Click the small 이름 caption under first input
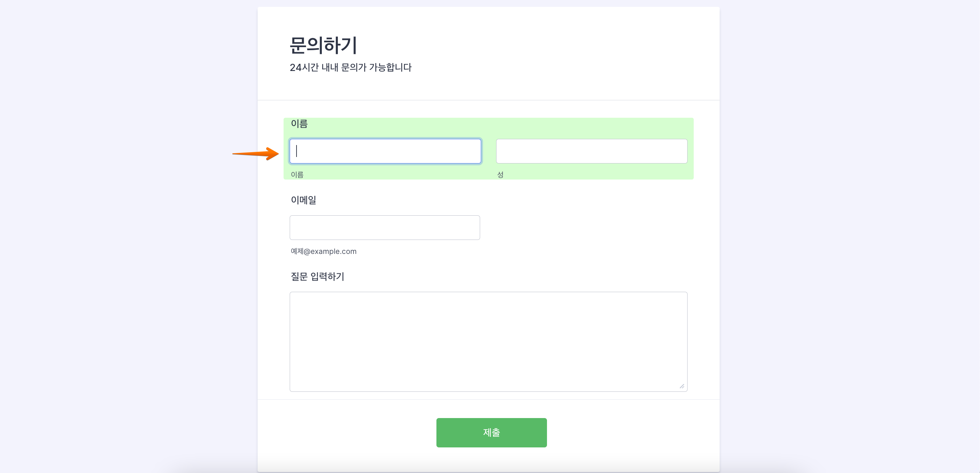This screenshot has height=473, width=980. pos(297,174)
